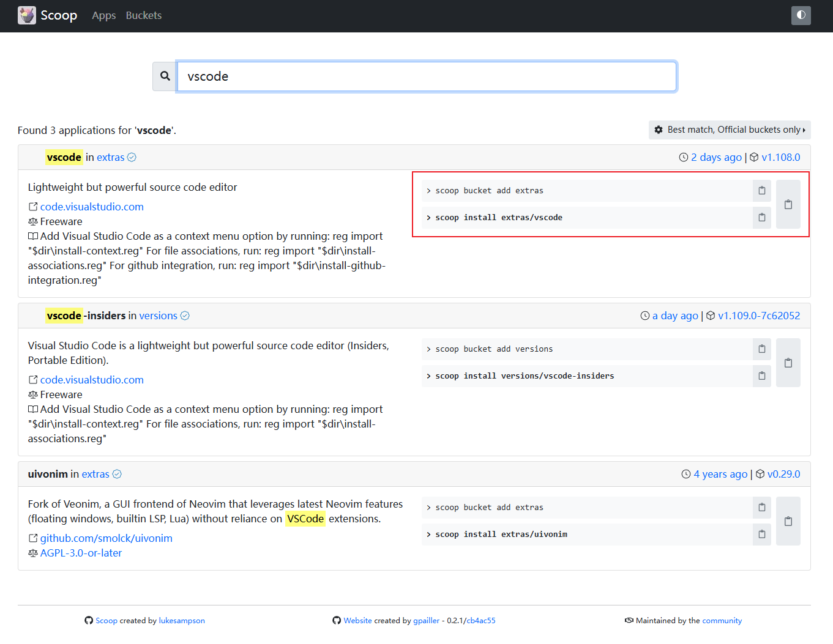
Task: Copy the 'scoop bucket add versions' command
Action: point(761,349)
